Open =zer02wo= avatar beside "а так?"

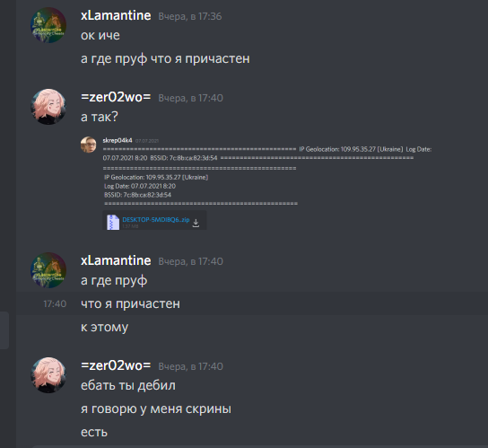point(48,107)
